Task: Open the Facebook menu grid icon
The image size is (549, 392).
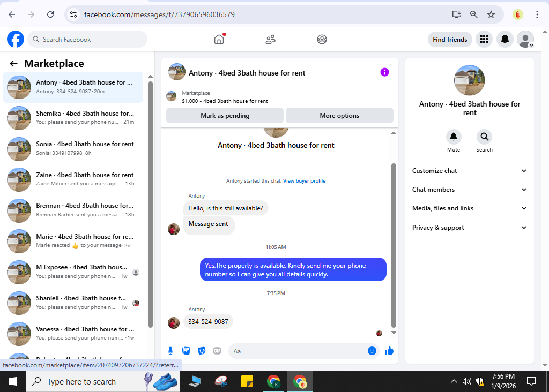Action: point(484,39)
